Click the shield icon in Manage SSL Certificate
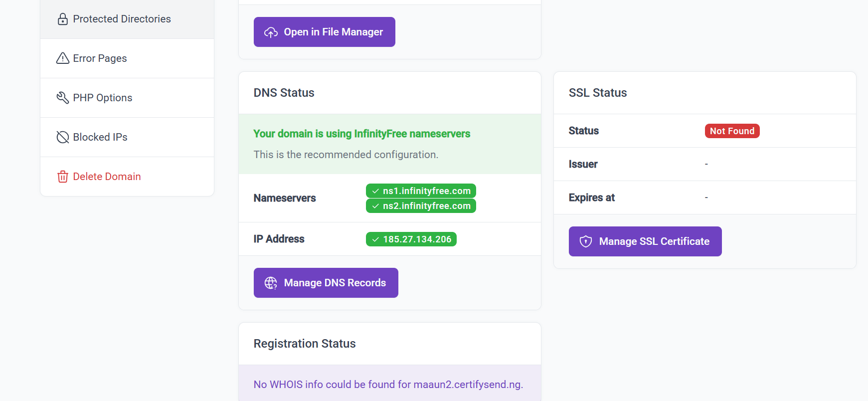 (x=586, y=242)
